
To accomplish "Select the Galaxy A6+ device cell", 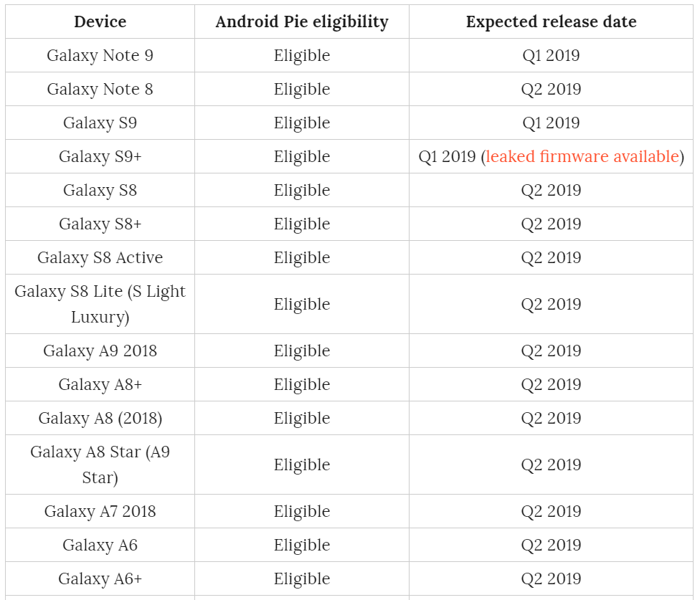I will pyautogui.click(x=100, y=578).
